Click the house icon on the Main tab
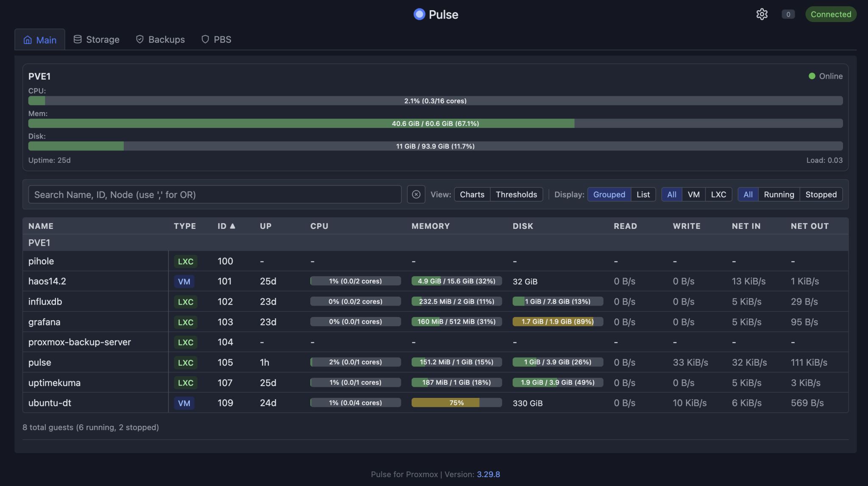The image size is (868, 486). (28, 39)
